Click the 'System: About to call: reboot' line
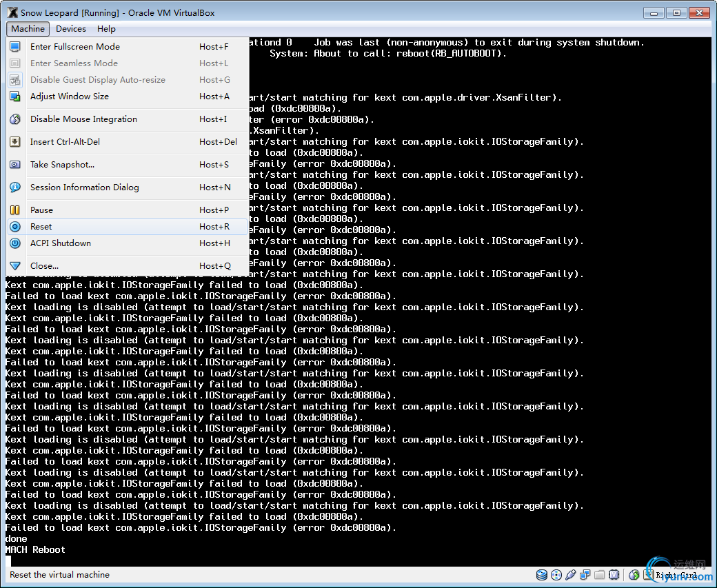The height and width of the screenshot is (588, 717). click(x=387, y=54)
